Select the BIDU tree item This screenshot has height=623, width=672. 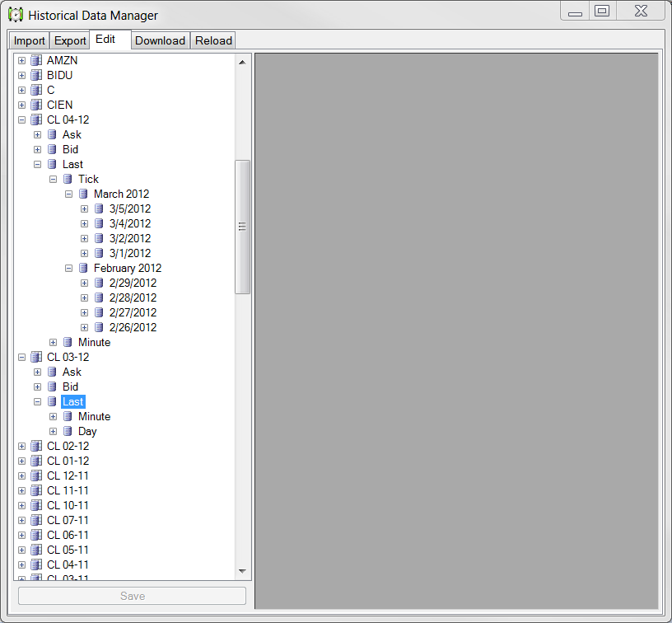click(59, 76)
